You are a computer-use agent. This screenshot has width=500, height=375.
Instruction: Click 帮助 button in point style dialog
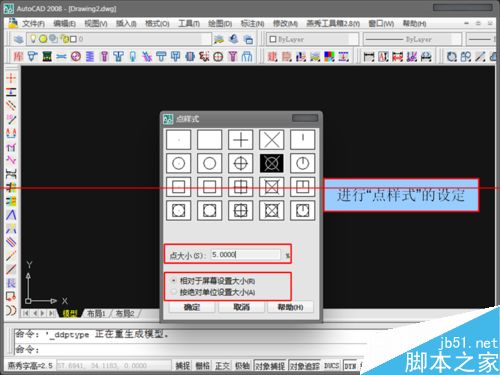[x=290, y=307]
